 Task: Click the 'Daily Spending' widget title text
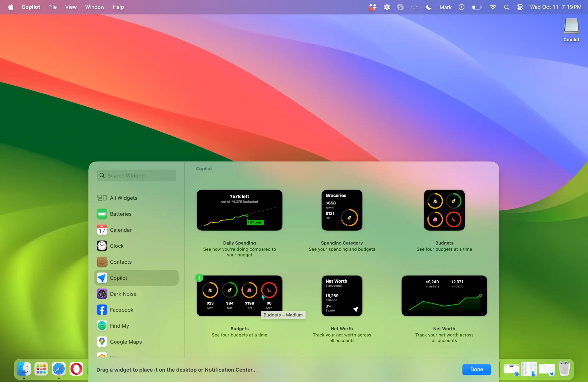click(x=239, y=243)
